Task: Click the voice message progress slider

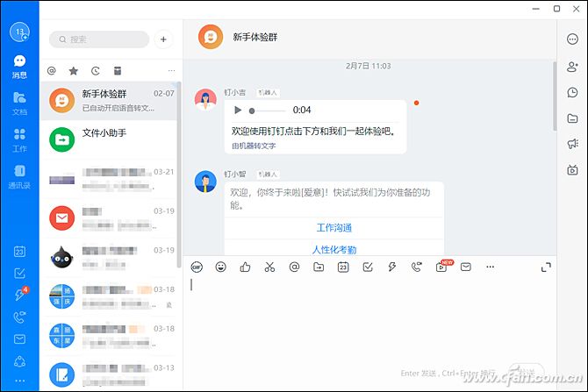Action: pyautogui.click(x=267, y=110)
